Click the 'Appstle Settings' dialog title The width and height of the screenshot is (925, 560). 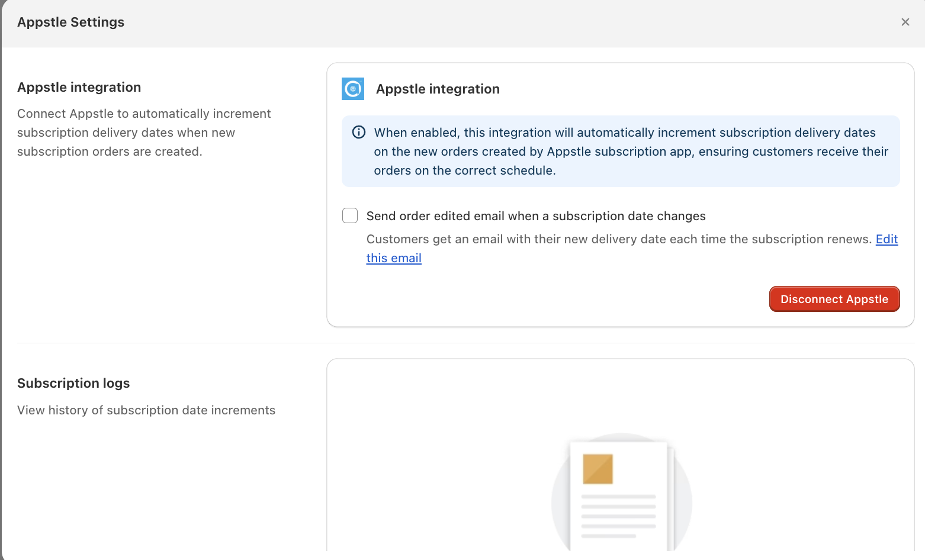pyautogui.click(x=71, y=22)
